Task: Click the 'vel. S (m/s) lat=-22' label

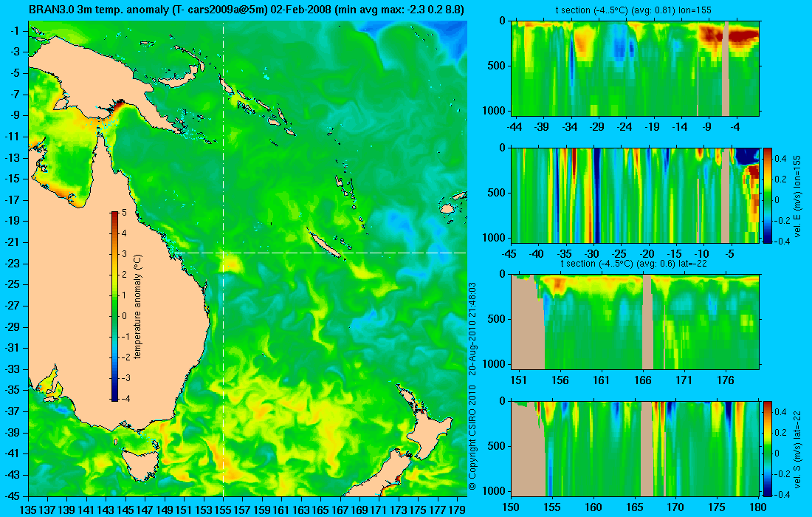Action: pyautogui.click(x=797, y=449)
